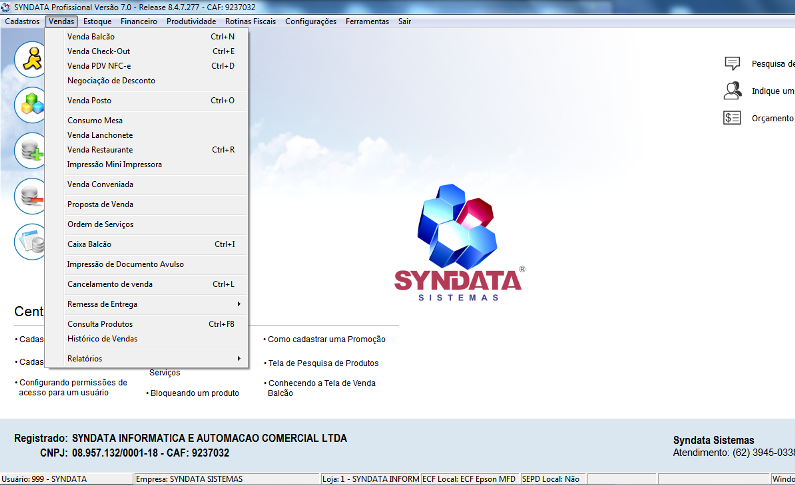795x485 pixels.
Task: Click 'SEPD Local: Não' status entry
Action: pyautogui.click(x=553, y=479)
